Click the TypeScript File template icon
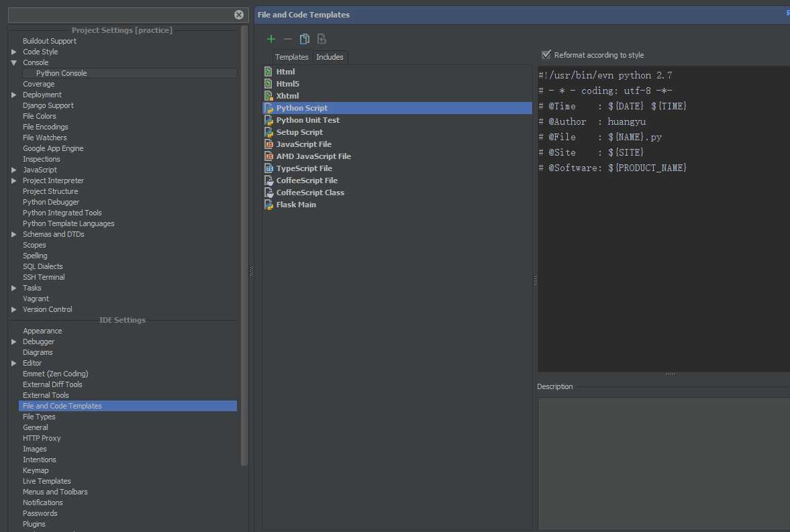Screen dimensions: 790x532 pos(268,168)
